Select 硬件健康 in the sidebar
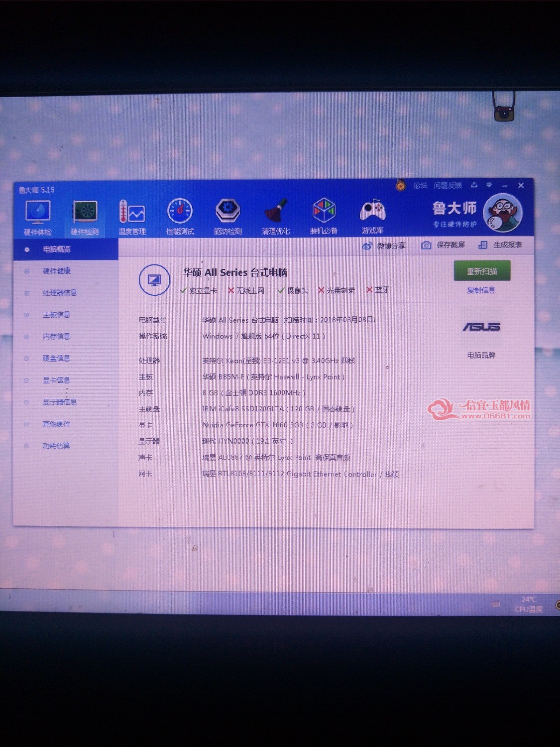Screen dimensions: 560x747 click(x=56, y=271)
